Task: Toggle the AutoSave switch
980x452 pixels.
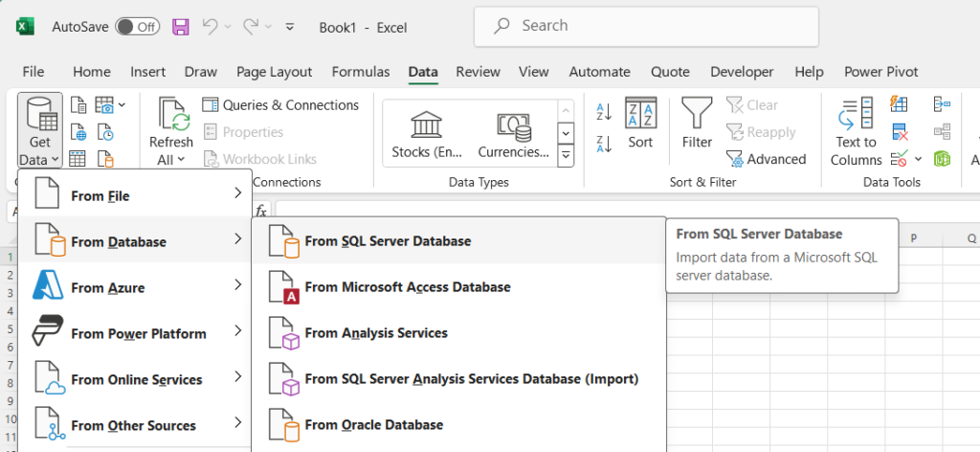Action: tap(137, 27)
